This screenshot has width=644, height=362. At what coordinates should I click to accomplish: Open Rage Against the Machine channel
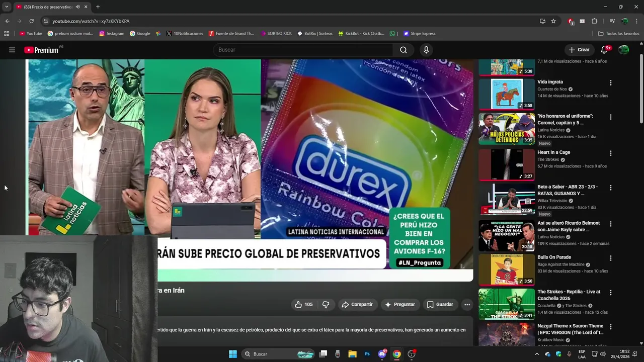coord(561,264)
